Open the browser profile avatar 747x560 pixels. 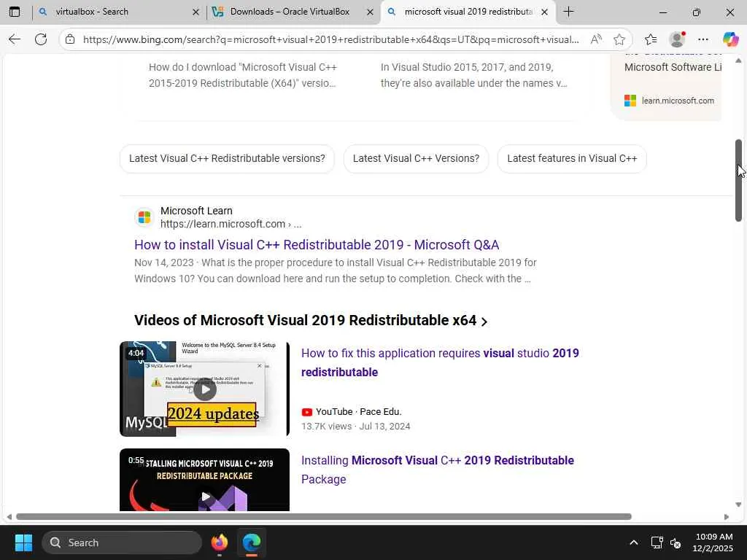click(x=676, y=39)
